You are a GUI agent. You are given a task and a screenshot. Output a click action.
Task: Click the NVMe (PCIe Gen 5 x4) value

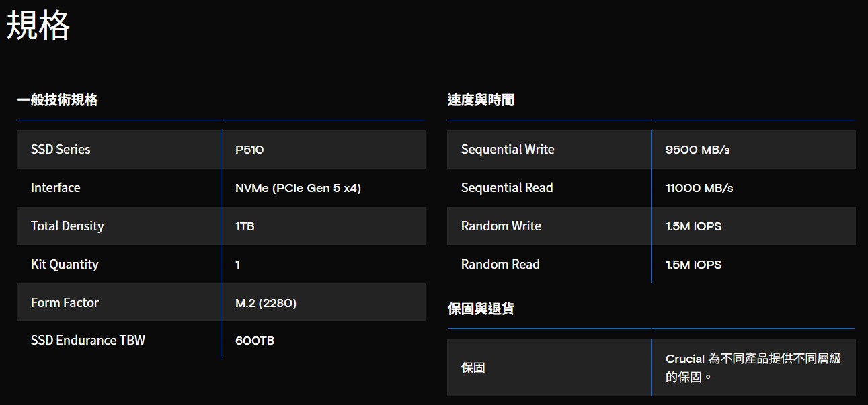299,188
